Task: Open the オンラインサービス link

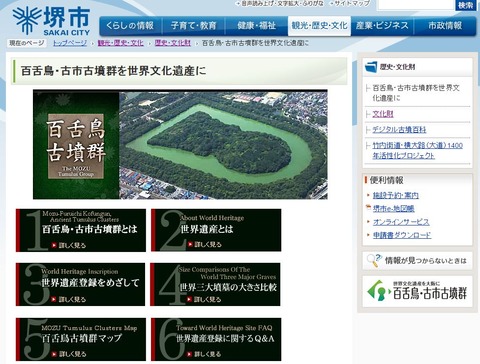Action: (x=401, y=222)
